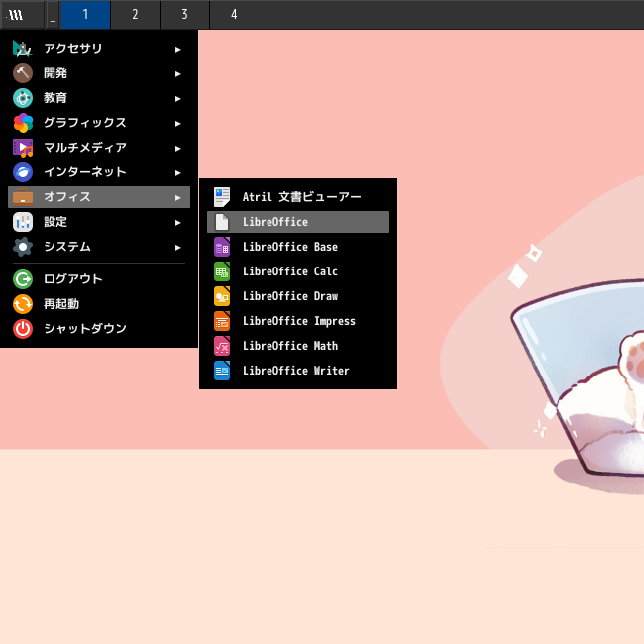This screenshot has width=644, height=644.
Task: Click the 再起動 restart icon
Action: 23,304
